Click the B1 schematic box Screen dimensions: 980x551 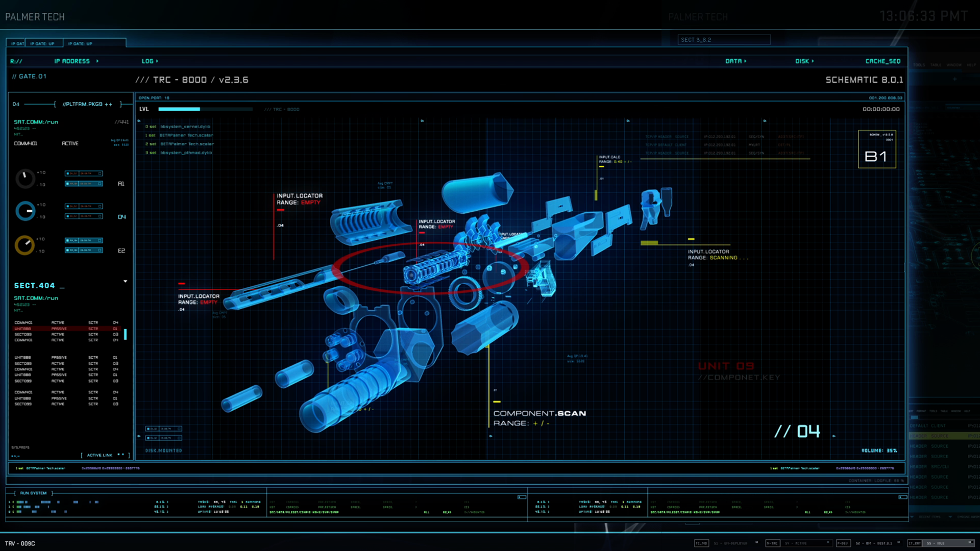click(876, 149)
